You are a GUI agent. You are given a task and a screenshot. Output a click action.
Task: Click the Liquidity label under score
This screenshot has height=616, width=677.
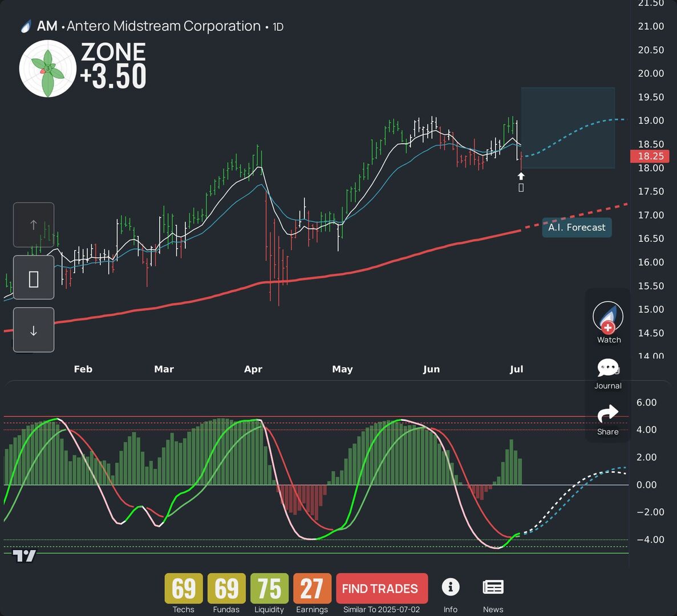(x=269, y=610)
